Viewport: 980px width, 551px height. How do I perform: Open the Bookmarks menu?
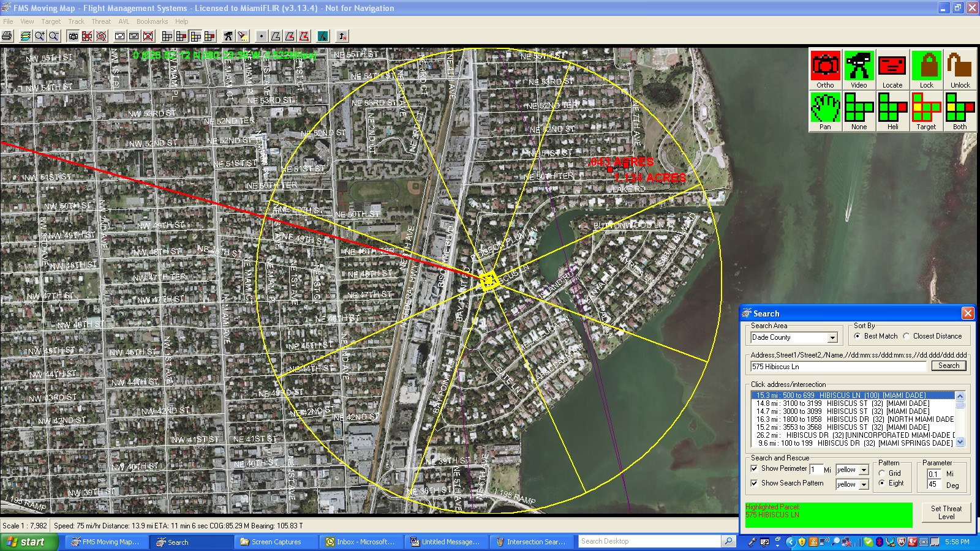[151, 21]
